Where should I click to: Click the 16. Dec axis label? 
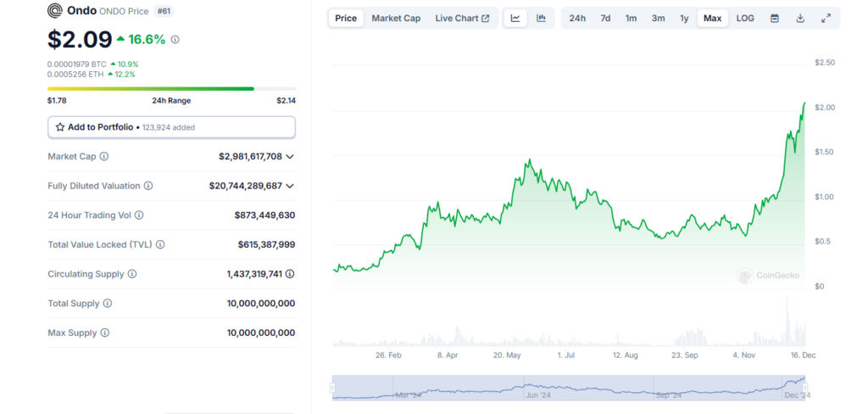pyautogui.click(x=802, y=355)
